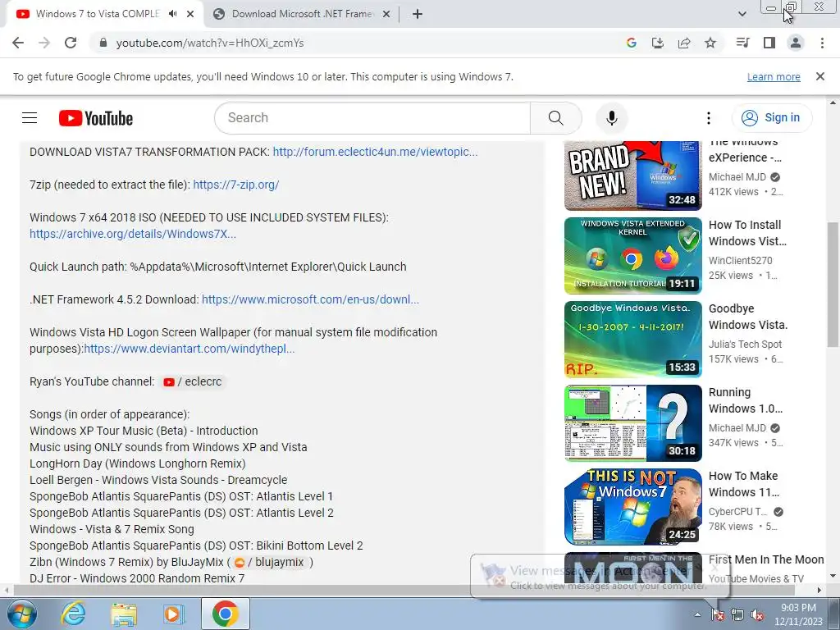The image size is (840, 630).
Task: Go back to the previous page
Action: pos(18,43)
